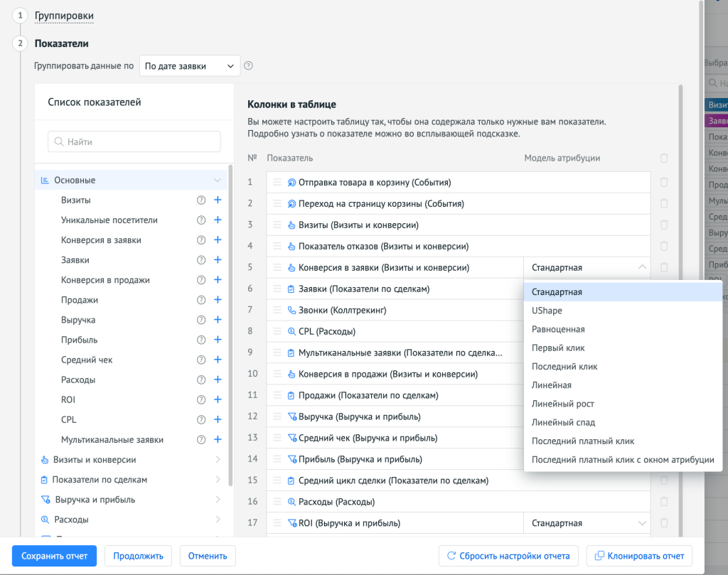Add the ROI metric with plus icon

(218, 399)
